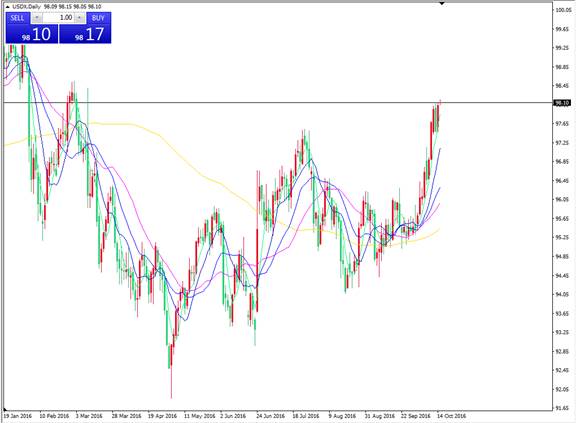The width and height of the screenshot is (576, 423).
Task: Click the bottom-left chart scroll marker triangle
Action: pos(6,409)
